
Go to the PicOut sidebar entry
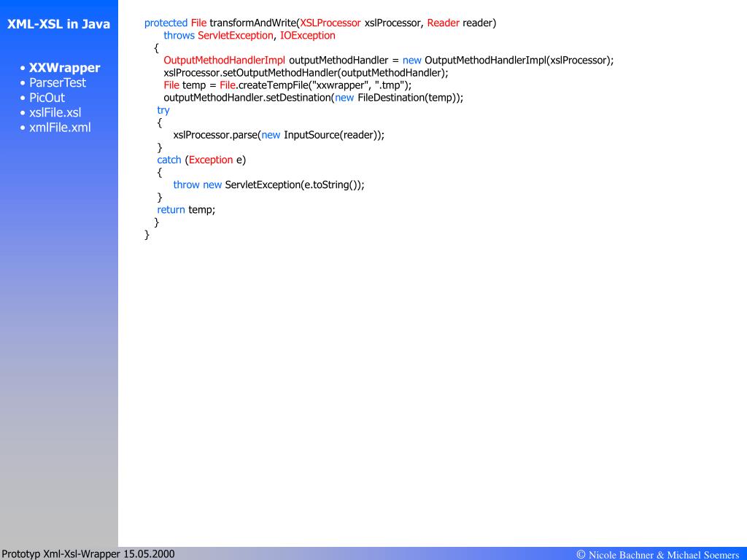click(47, 98)
